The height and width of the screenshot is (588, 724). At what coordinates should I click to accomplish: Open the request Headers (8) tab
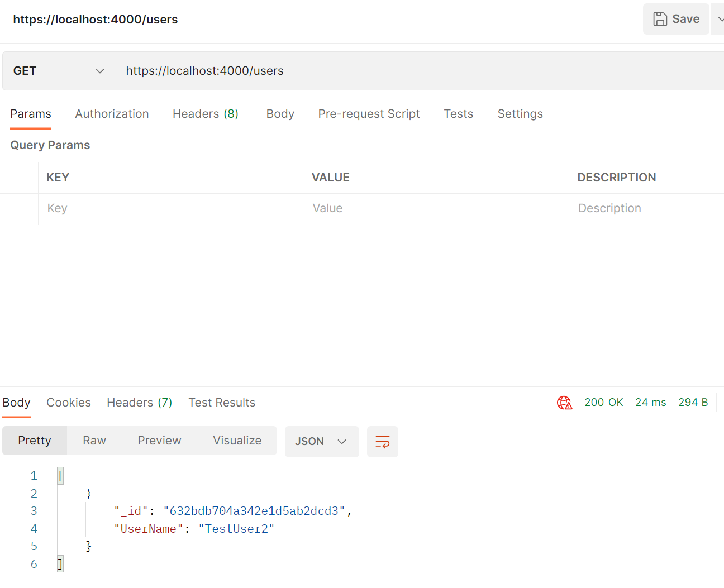[x=206, y=114]
